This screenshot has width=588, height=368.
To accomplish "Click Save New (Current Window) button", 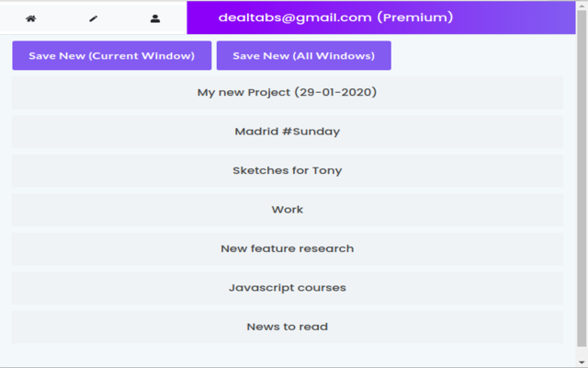I will [112, 55].
